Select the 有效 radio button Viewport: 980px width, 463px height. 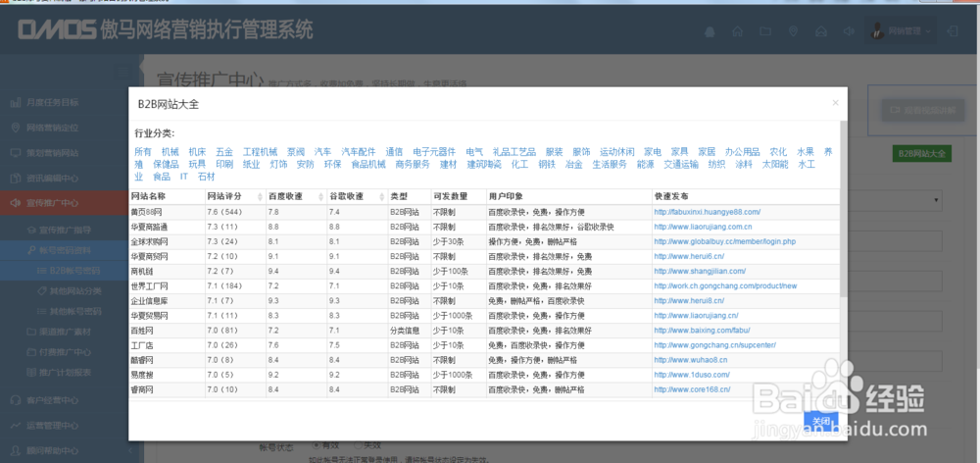click(316, 445)
